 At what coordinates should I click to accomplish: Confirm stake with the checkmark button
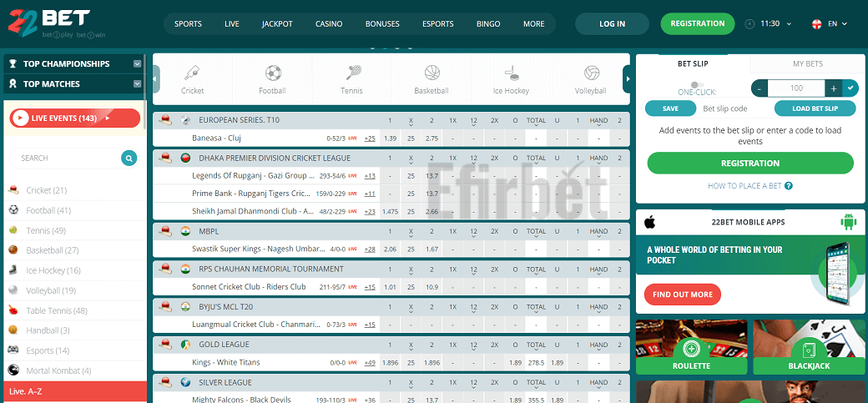(850, 88)
